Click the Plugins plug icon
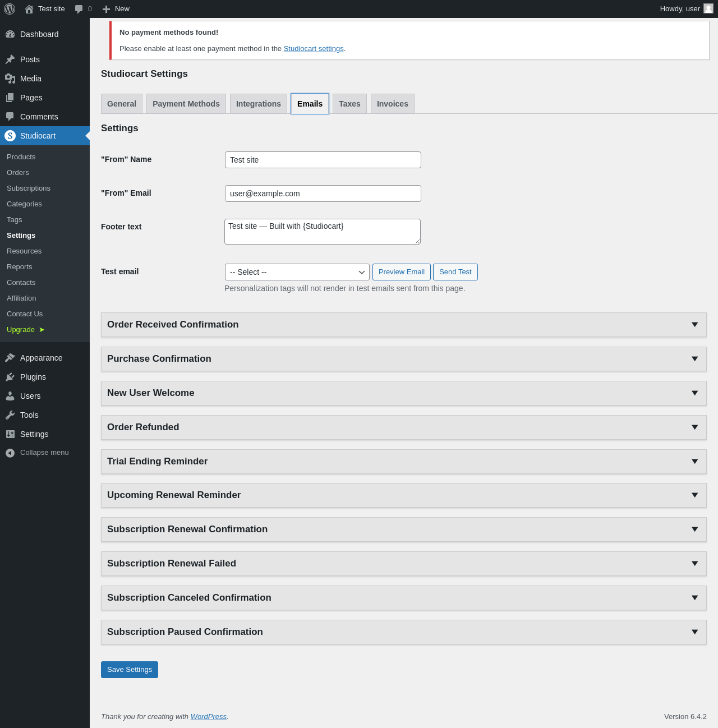Image resolution: width=718 pixels, height=728 pixels. (10, 377)
